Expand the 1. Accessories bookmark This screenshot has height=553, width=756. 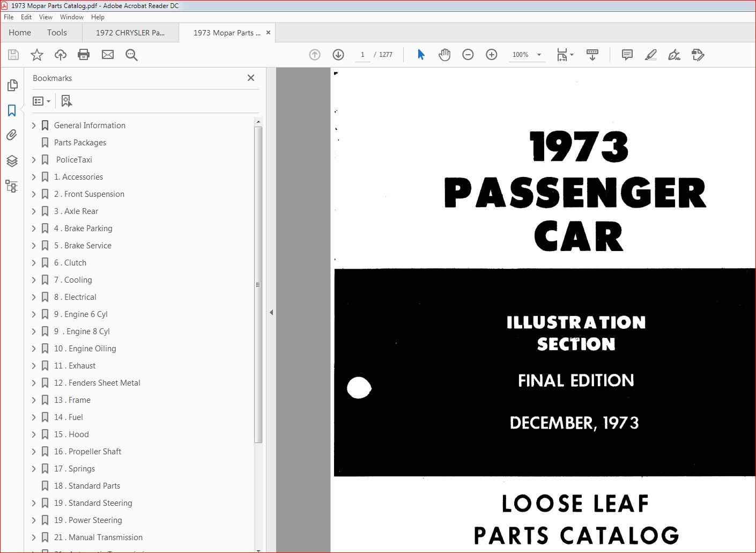34,177
